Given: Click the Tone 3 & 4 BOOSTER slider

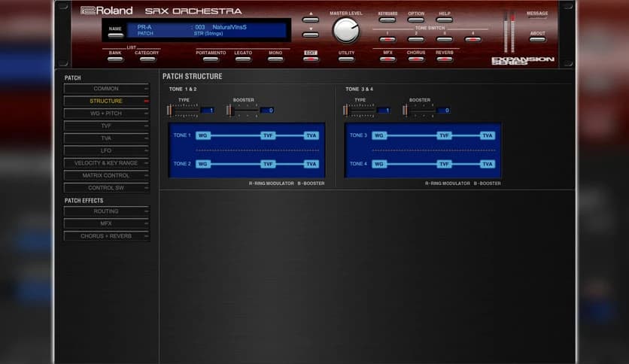Looking at the screenshot, I should 418,111.
